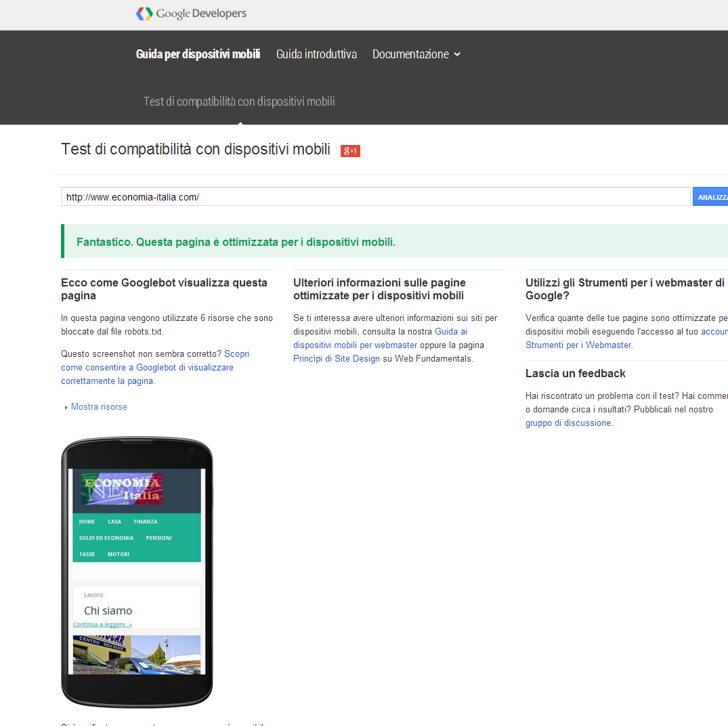This screenshot has width=728, height=726.
Task: Click SOLDI ED ECONOMIA in phone preview
Action: coord(106,538)
